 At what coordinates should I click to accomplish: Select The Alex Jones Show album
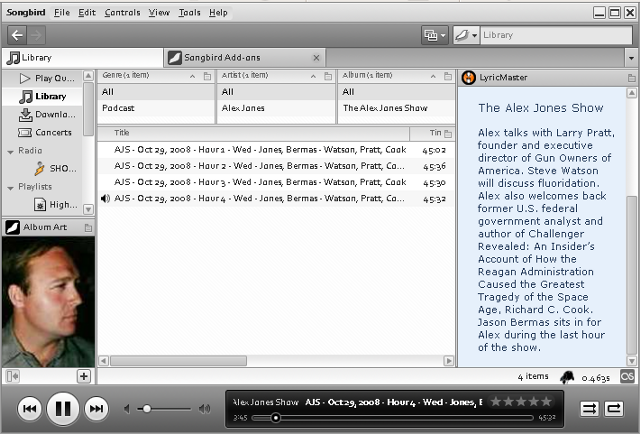[396, 108]
